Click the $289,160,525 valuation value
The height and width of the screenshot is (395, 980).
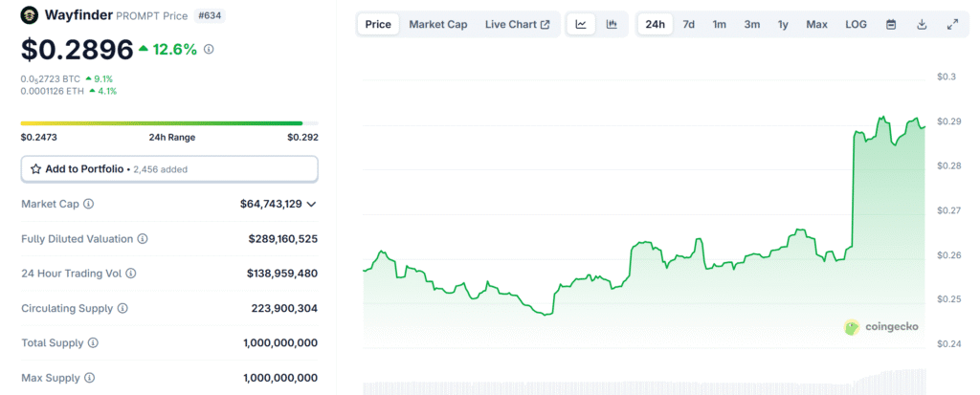[282, 239]
